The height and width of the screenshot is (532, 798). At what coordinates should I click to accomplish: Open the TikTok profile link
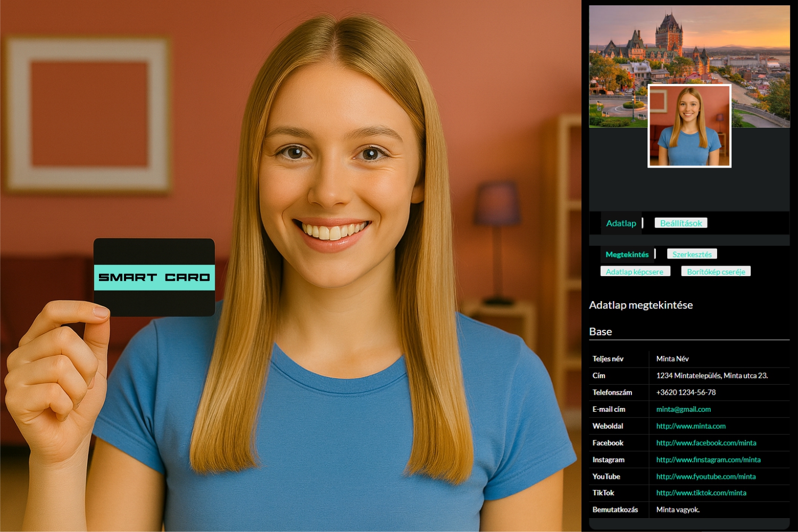pos(701,493)
